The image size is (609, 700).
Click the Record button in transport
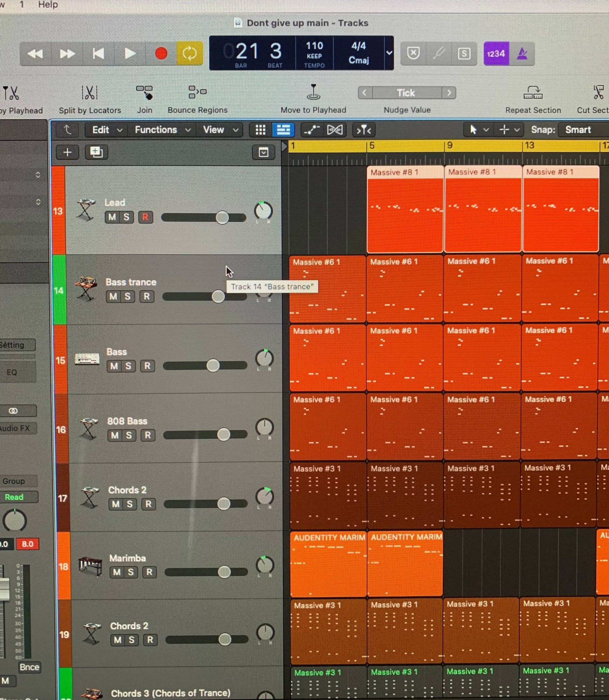pyautogui.click(x=161, y=54)
